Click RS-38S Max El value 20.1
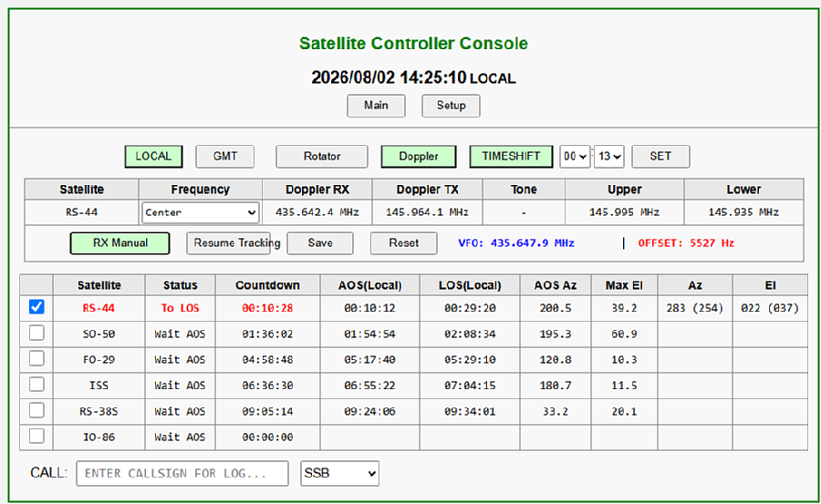The height and width of the screenshot is (504, 821). pyautogui.click(x=624, y=412)
